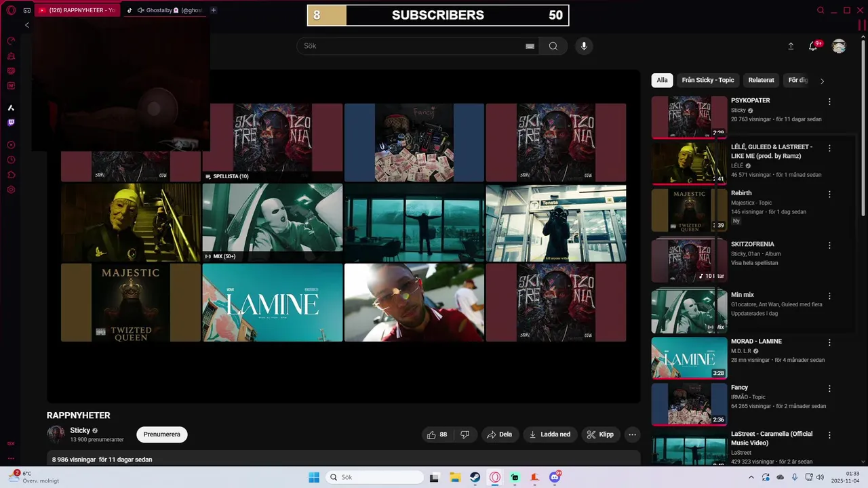
Task: Open Discord from the taskbar
Action: (555, 477)
